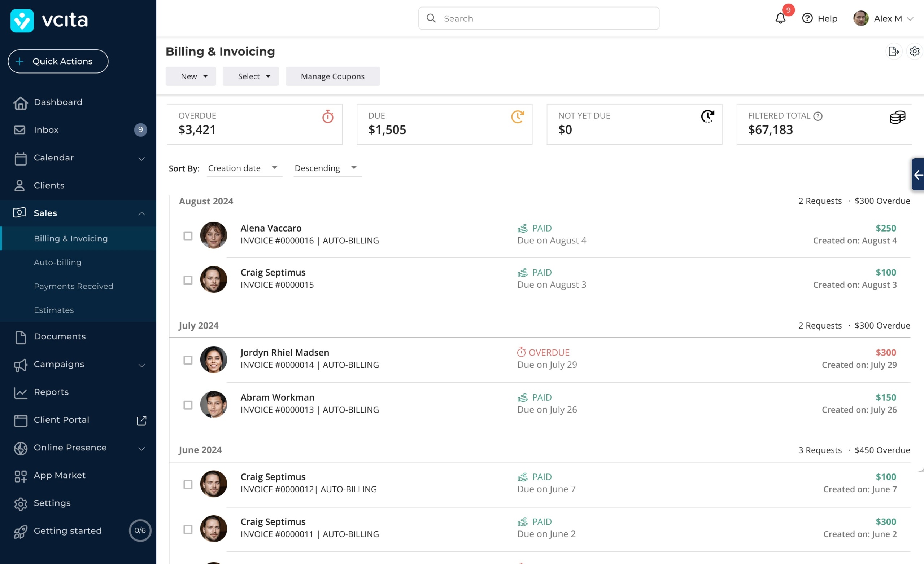Open Estimates in the sidebar

(54, 310)
